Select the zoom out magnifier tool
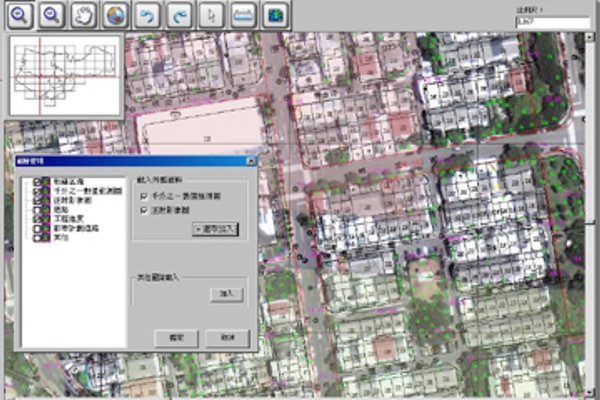Viewport: 600px width, 400px height. click(x=52, y=15)
